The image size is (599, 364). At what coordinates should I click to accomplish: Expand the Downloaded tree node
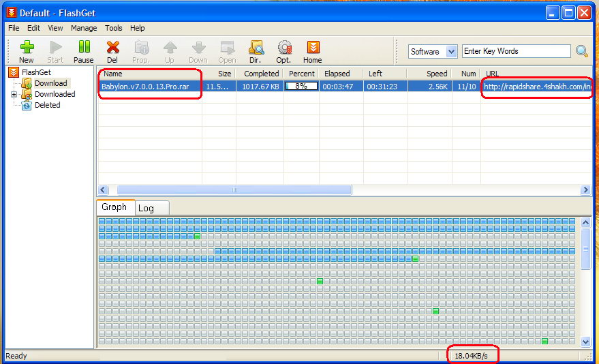point(14,94)
